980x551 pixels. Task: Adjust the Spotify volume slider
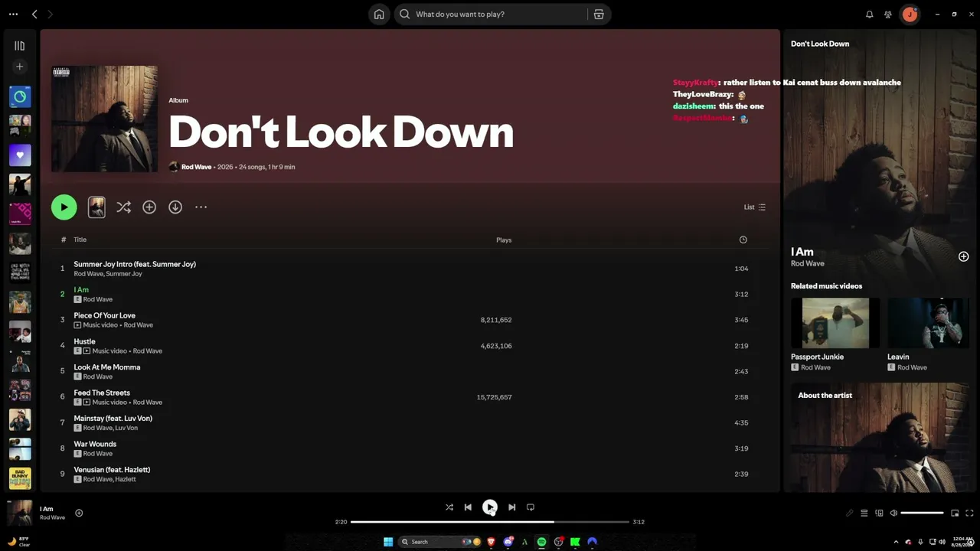[x=923, y=513]
